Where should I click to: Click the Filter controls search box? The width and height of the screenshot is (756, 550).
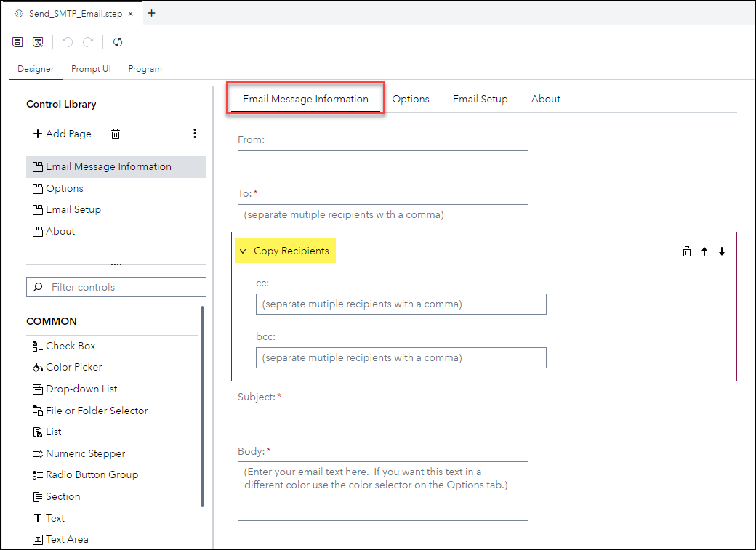tap(116, 286)
